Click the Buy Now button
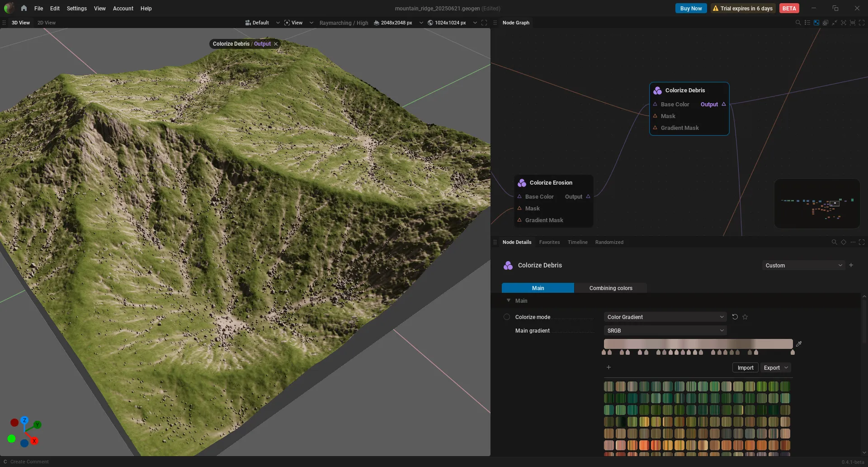 point(691,8)
